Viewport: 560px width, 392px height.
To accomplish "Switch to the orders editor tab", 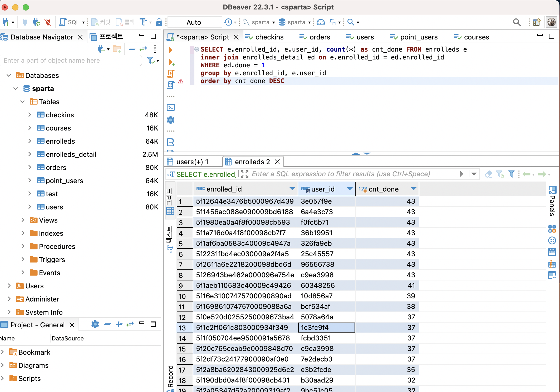I will 315,37.
